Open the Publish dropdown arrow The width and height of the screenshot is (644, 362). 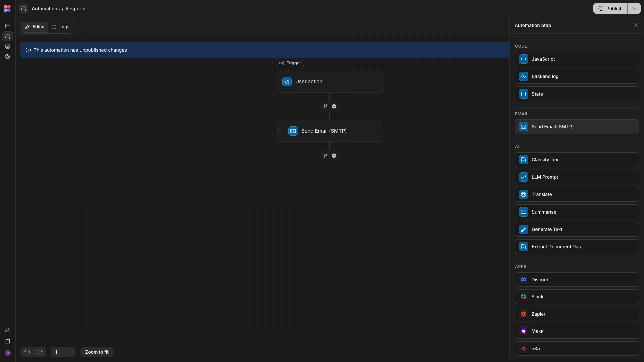coord(634,9)
